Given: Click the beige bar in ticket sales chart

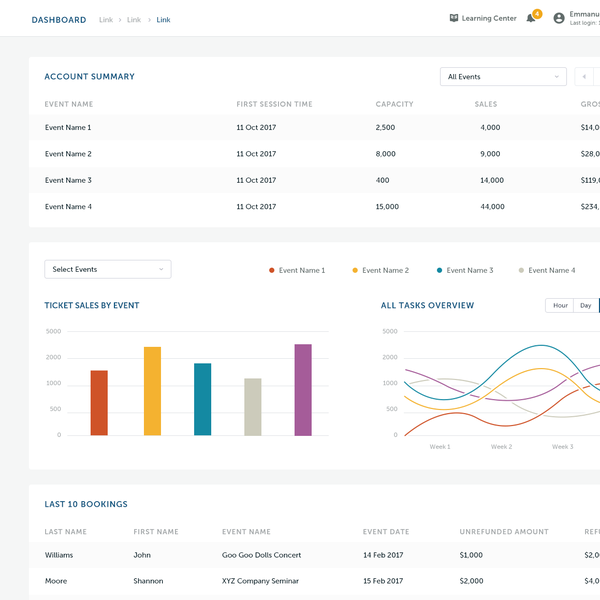Looking at the screenshot, I should 253,407.
